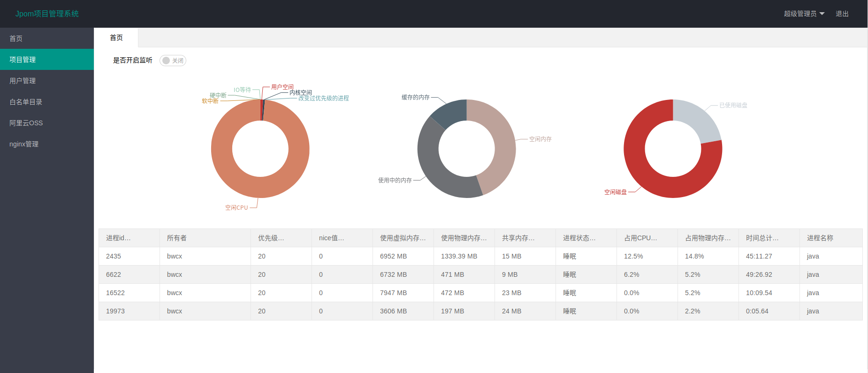
Task: Open nginx管理 in the sidebar
Action: 47,144
